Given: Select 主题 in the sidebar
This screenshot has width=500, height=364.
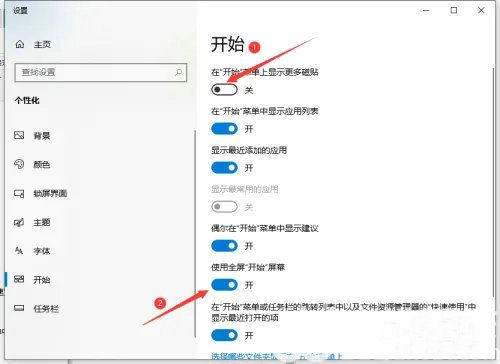Looking at the screenshot, I should tap(42, 222).
